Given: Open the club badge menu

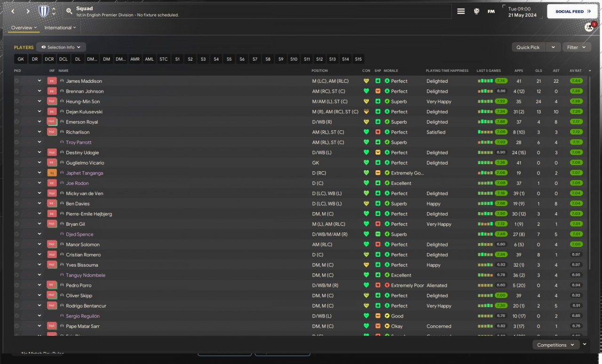Looking at the screenshot, I should [x=44, y=11].
